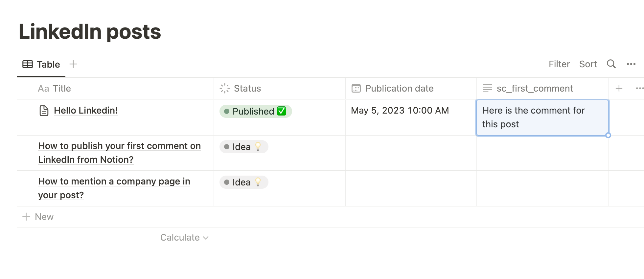Add a new property column

(619, 88)
